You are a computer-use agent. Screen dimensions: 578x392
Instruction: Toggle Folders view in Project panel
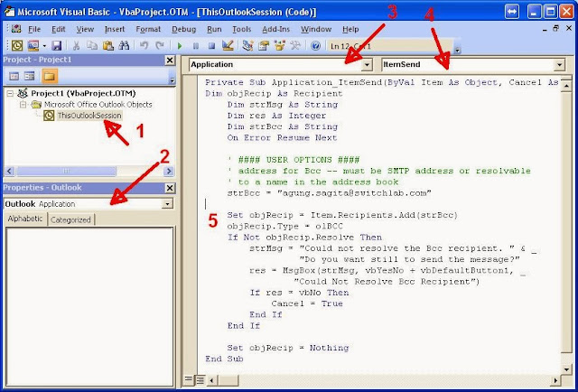click(49, 77)
